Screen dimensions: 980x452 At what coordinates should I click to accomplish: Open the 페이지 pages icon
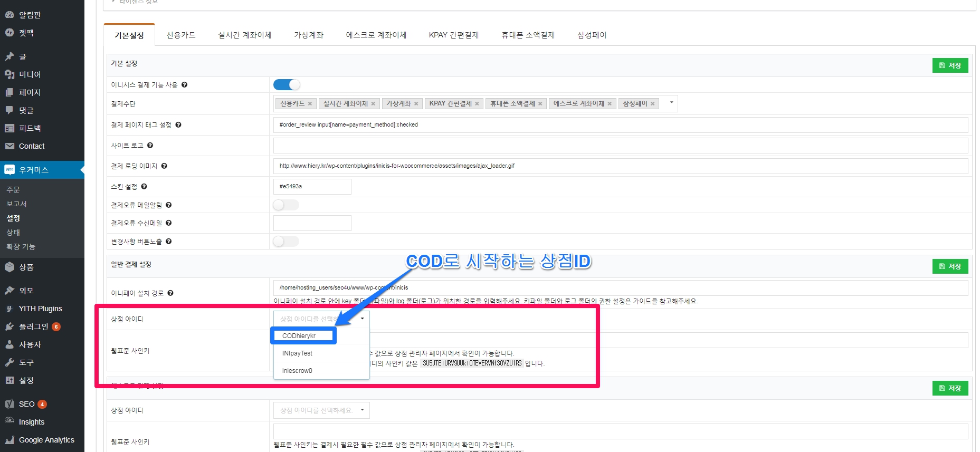9,92
